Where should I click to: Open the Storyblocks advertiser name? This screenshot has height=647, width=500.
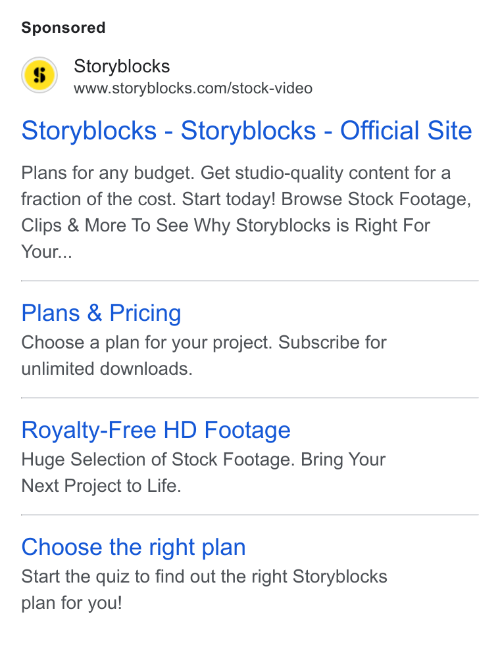pyautogui.click(x=122, y=66)
